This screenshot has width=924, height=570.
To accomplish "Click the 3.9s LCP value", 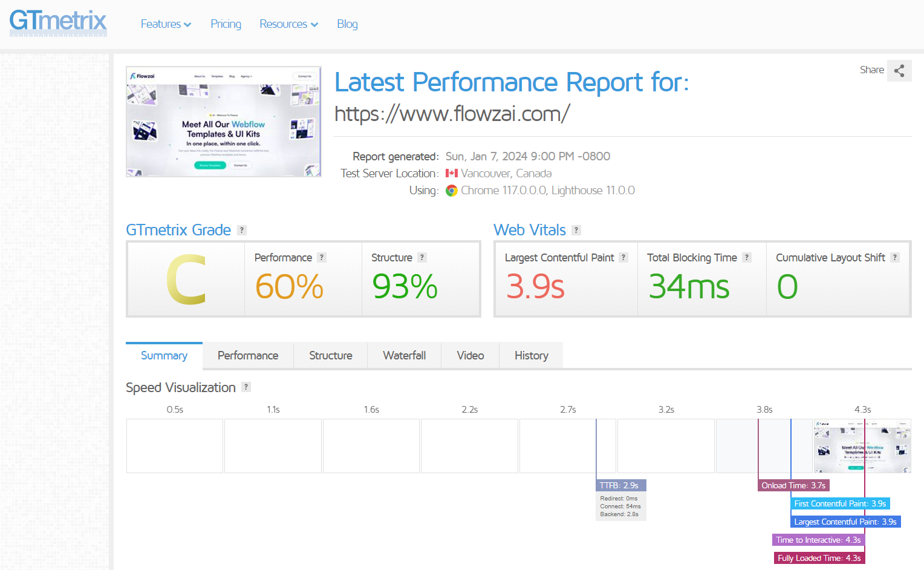I will (x=535, y=286).
